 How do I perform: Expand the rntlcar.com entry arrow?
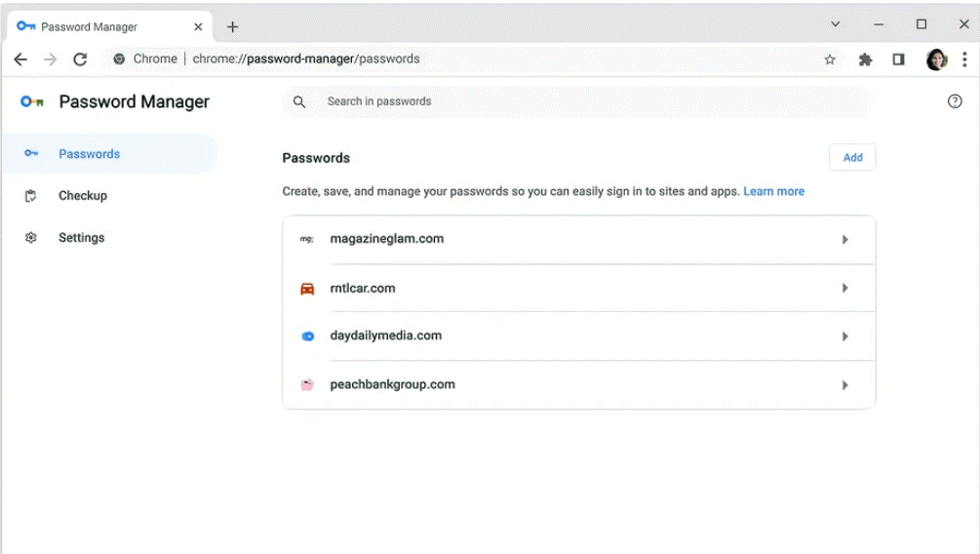click(844, 289)
